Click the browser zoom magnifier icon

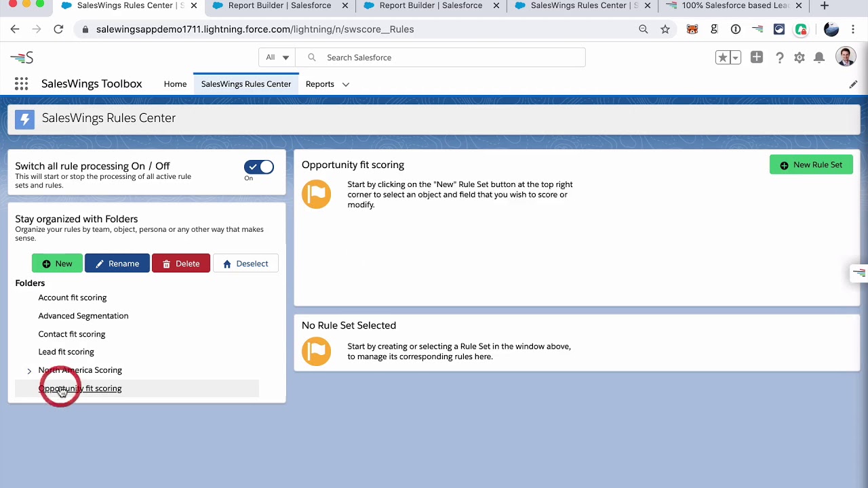point(644,29)
